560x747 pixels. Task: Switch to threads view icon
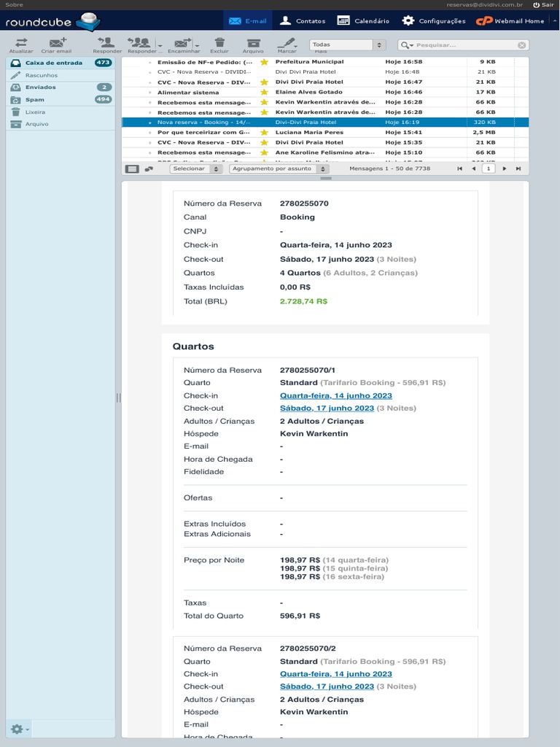point(149,169)
